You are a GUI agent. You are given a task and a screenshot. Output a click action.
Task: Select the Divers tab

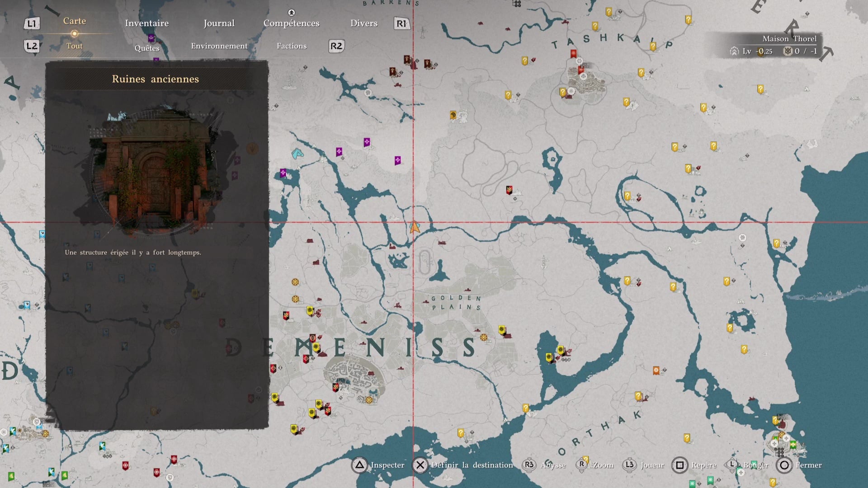point(363,23)
